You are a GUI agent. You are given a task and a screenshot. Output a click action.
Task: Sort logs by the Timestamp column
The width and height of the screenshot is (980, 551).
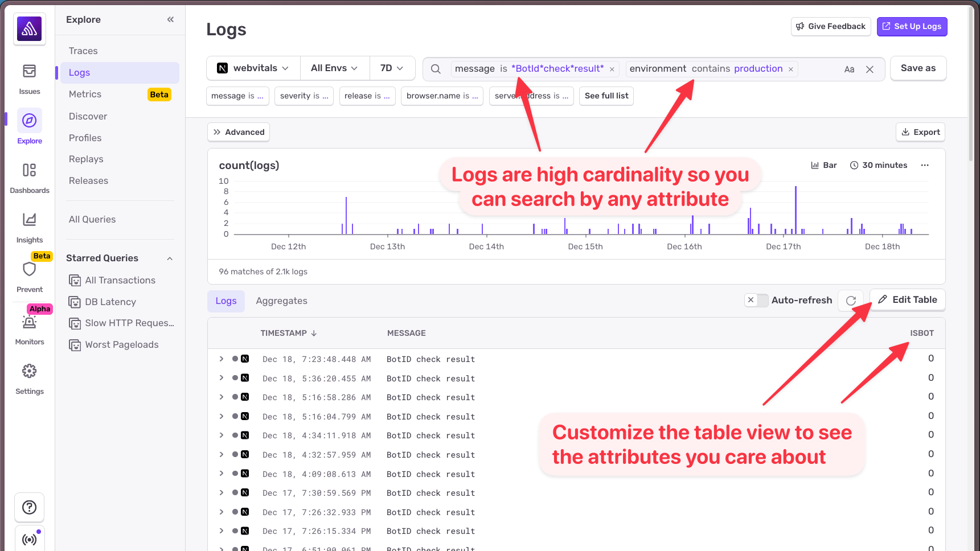coord(289,333)
